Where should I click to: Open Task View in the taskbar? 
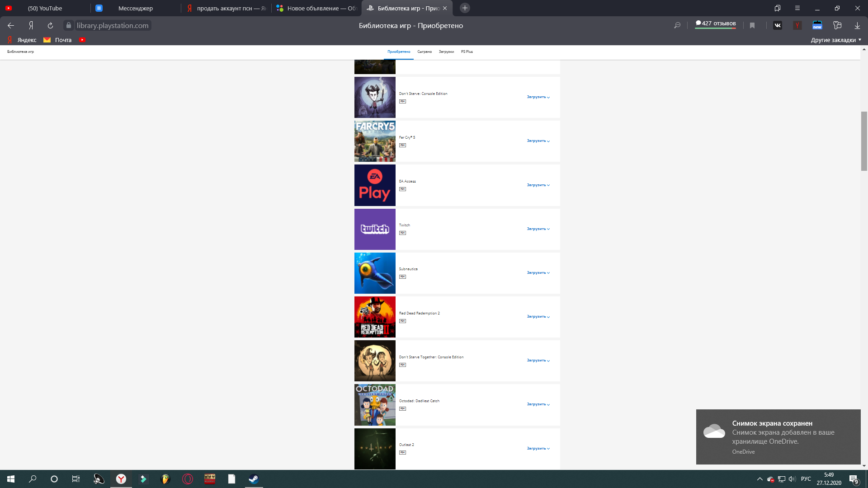[76, 479]
